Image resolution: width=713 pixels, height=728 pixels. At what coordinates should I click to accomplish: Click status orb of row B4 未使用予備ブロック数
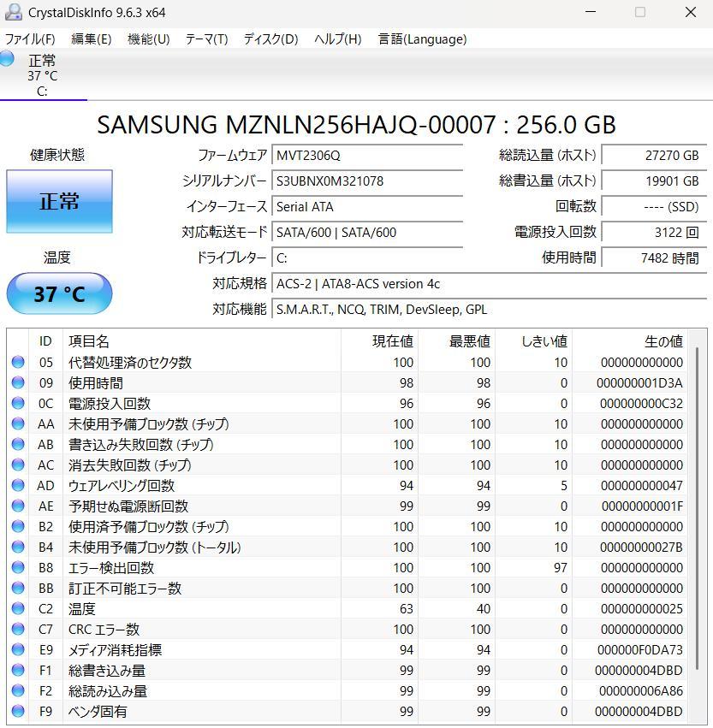pyautogui.click(x=18, y=547)
